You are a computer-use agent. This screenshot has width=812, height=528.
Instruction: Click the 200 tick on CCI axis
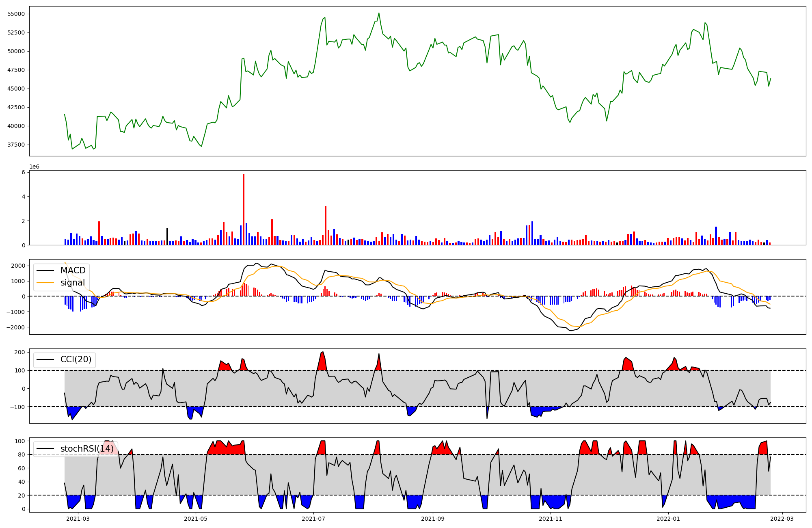click(20, 352)
